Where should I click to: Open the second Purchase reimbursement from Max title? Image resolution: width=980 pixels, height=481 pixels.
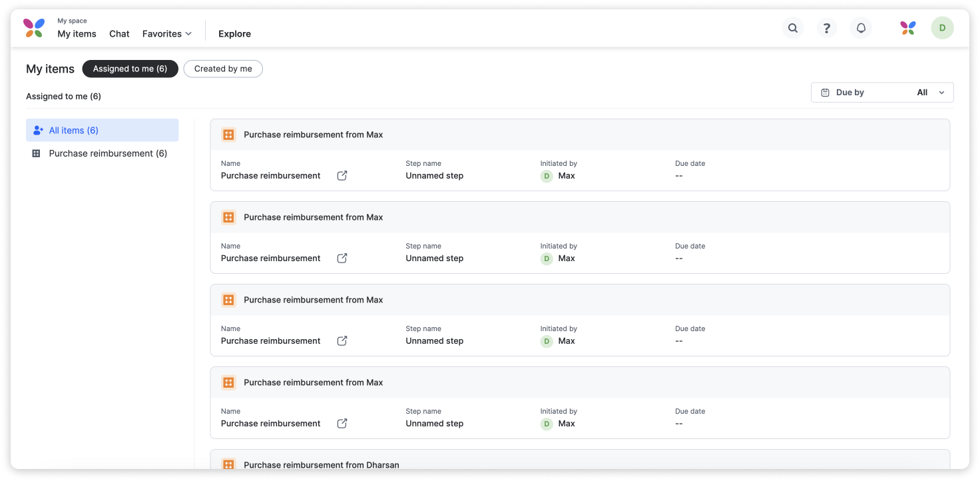[314, 217]
